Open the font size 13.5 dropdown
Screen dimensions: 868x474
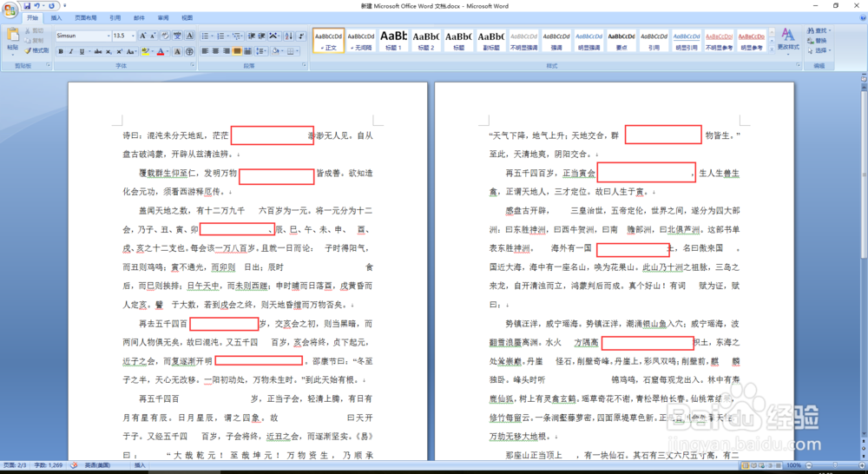(x=133, y=36)
